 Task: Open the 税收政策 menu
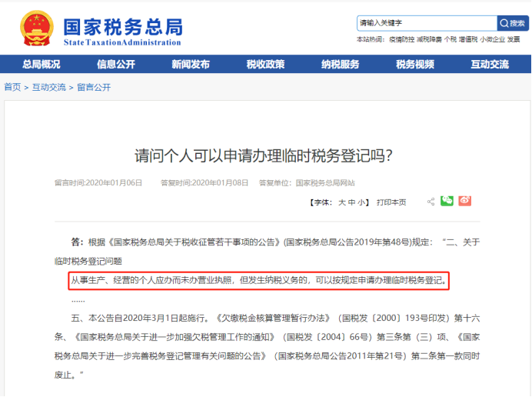266,64
